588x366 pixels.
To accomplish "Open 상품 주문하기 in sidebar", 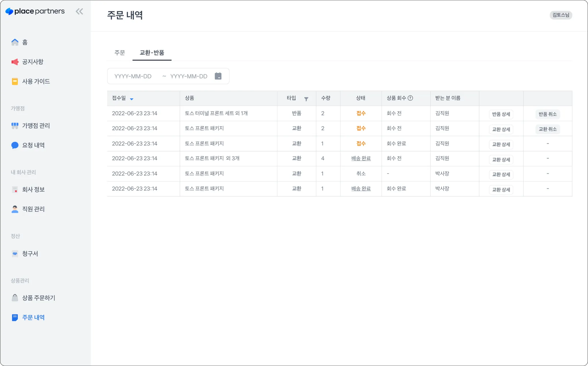I will click(x=38, y=298).
